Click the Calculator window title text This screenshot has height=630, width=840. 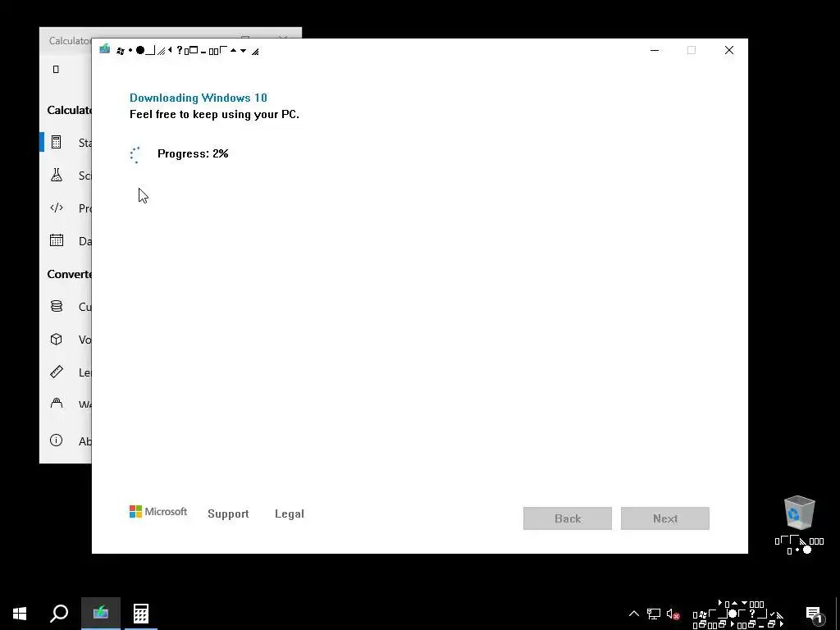coord(70,41)
